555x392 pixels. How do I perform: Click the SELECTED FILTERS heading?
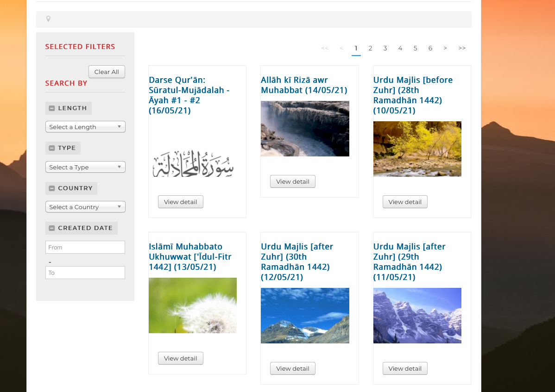pos(80,47)
